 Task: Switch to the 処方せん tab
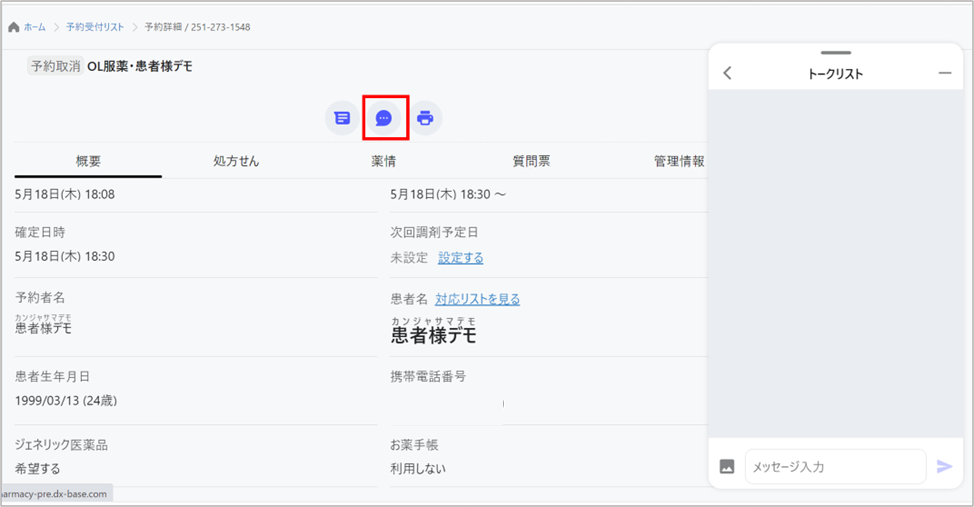[236, 161]
